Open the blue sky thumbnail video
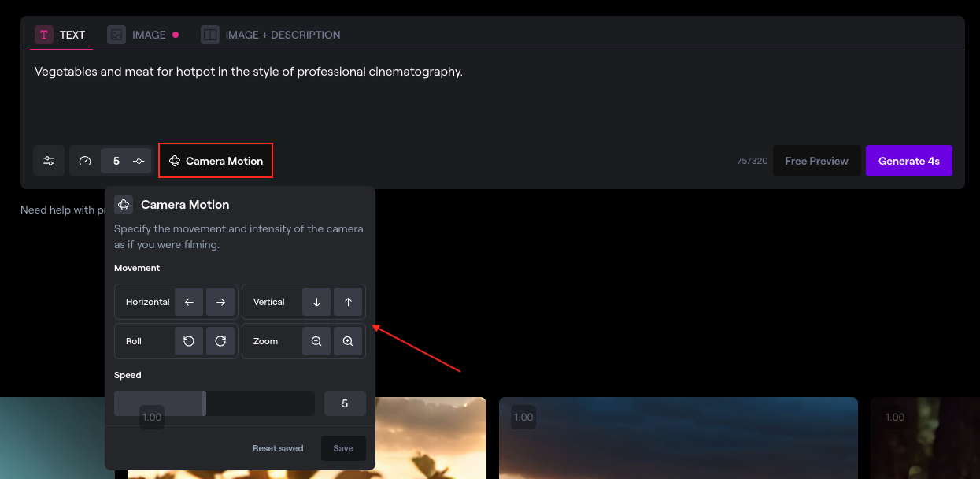Viewport: 980px width, 479px height. [x=679, y=438]
